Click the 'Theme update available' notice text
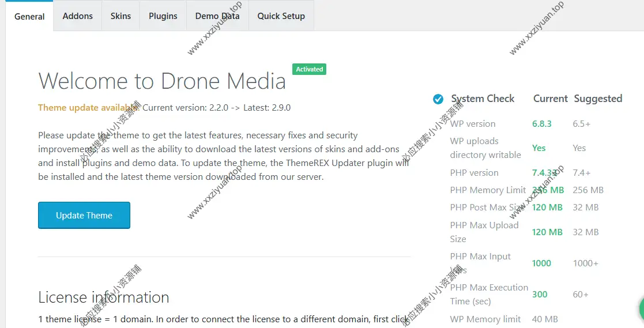 (x=88, y=107)
